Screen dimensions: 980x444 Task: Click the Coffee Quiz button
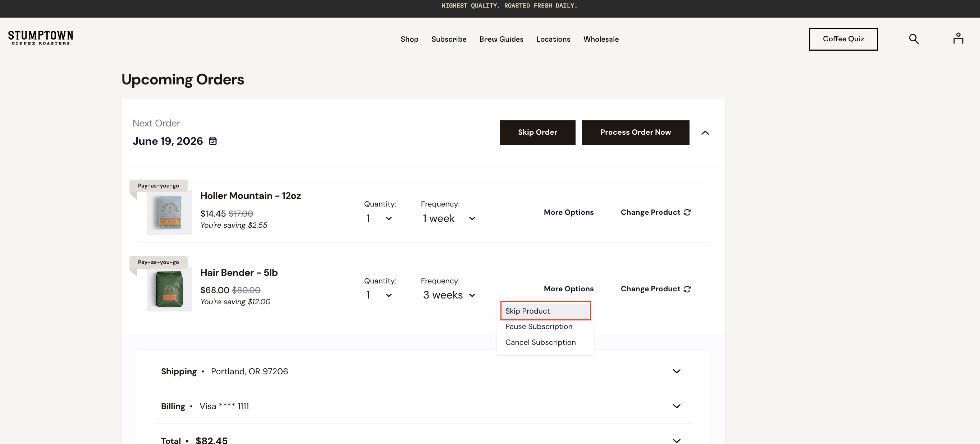click(x=843, y=39)
